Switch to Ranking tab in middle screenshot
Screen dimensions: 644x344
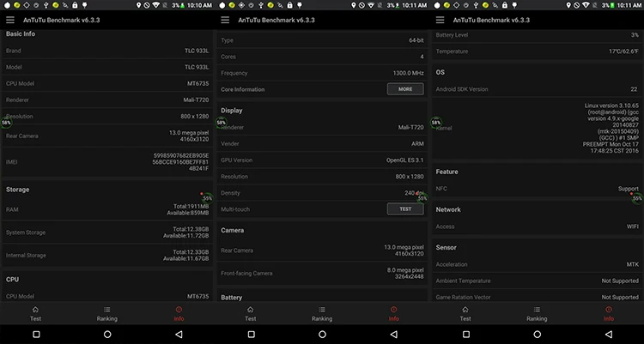pos(322,314)
